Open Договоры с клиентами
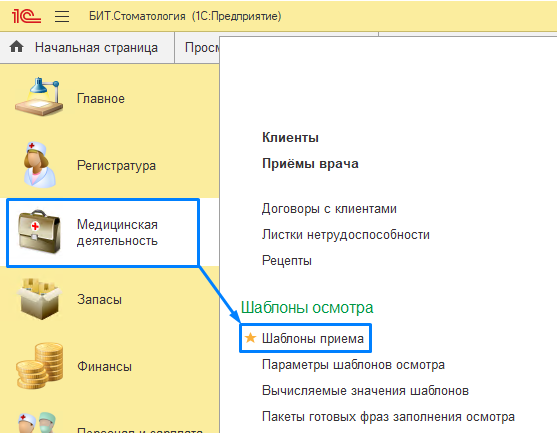 pos(329,209)
